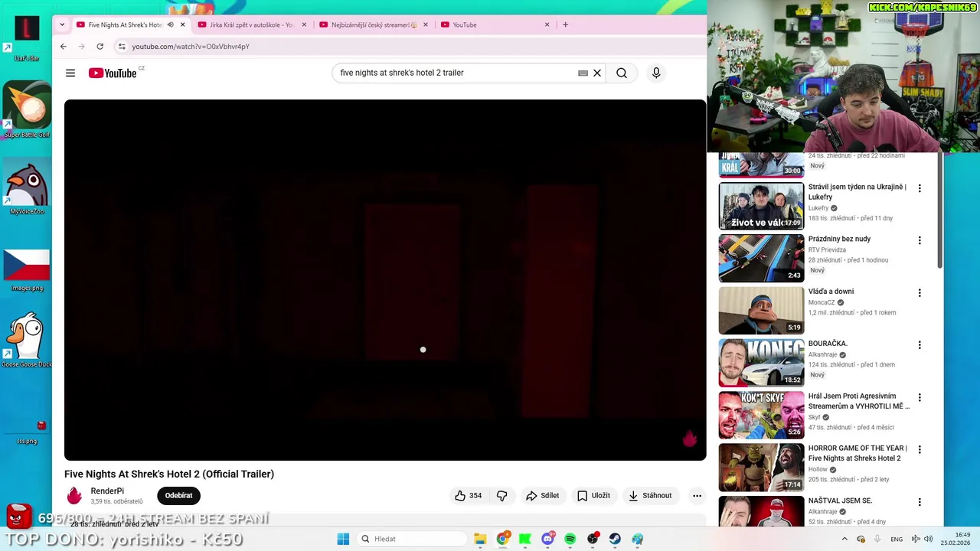Start voice search with the microphone icon
This screenshot has width=980, height=551.
click(656, 73)
